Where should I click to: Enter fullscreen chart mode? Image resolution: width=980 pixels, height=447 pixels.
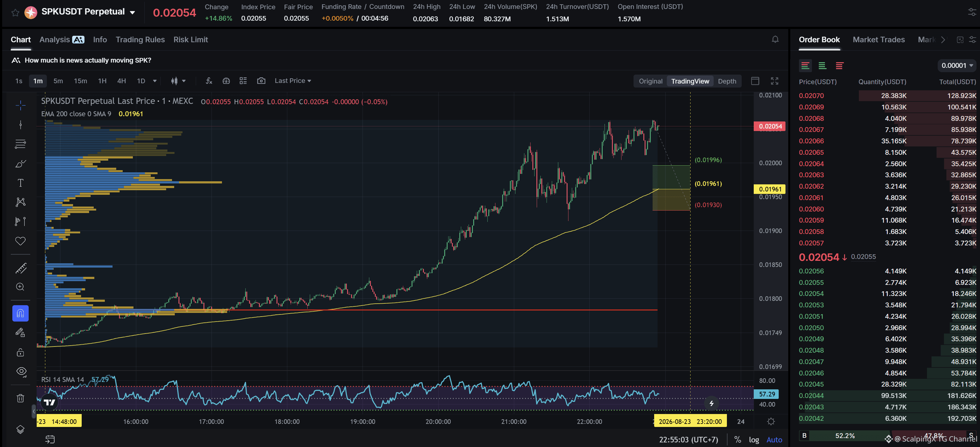[774, 81]
